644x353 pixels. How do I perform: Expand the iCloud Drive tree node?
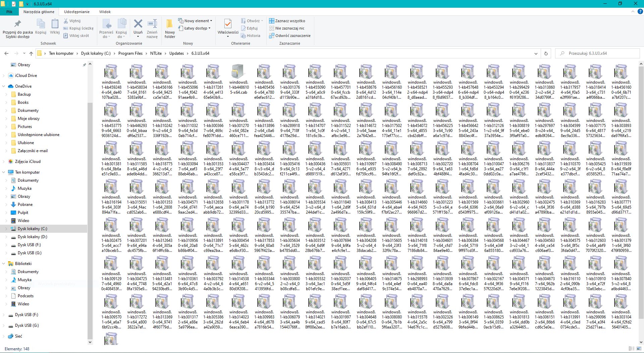coord(4,76)
